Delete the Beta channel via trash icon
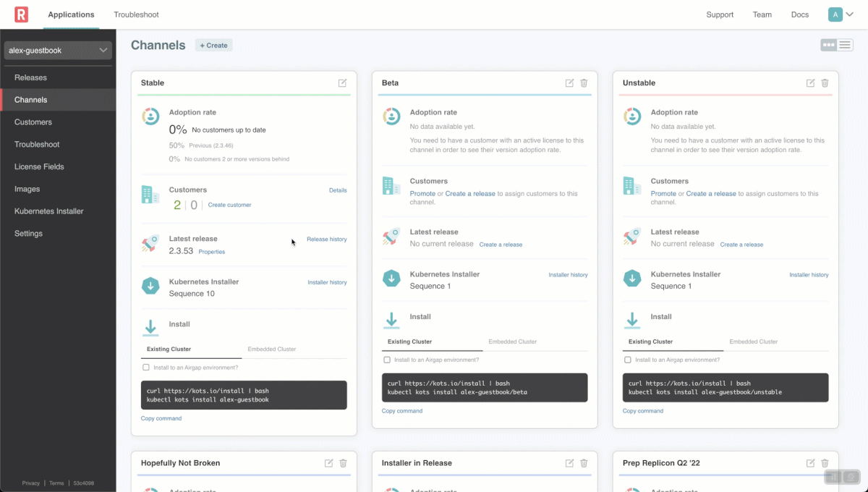 (x=584, y=83)
